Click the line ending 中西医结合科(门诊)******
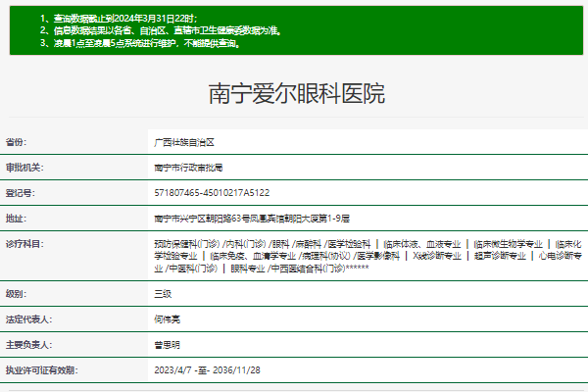 point(262,269)
